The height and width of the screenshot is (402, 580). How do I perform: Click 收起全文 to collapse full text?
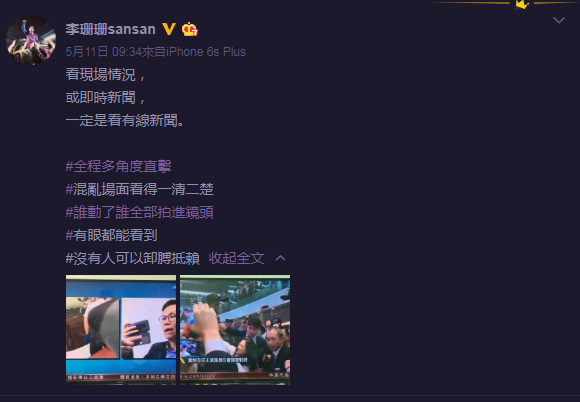(x=236, y=258)
